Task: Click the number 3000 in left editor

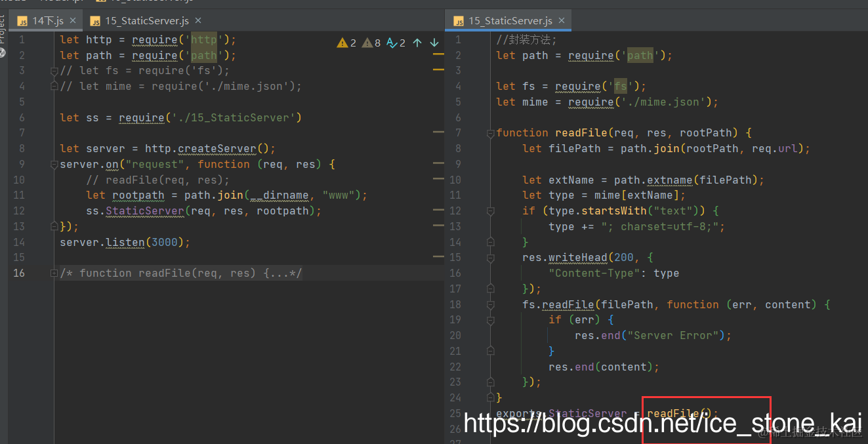Action: click(x=165, y=242)
